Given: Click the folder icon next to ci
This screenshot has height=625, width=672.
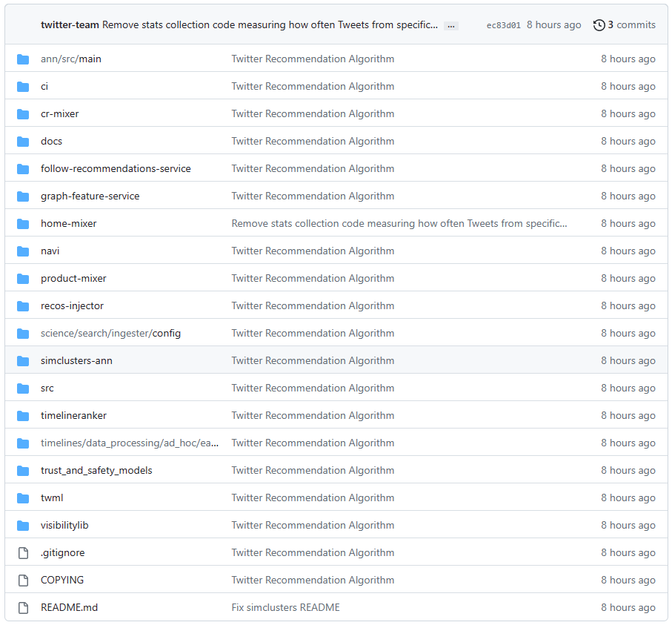Looking at the screenshot, I should (x=23, y=87).
